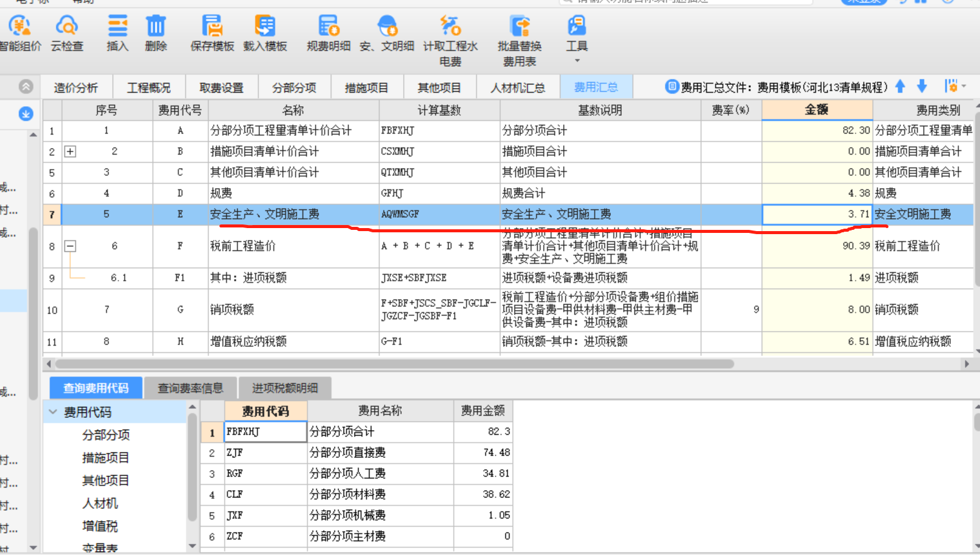Click the 费用代码 header in lower table
The height and width of the screenshot is (555, 980).
coord(265,411)
